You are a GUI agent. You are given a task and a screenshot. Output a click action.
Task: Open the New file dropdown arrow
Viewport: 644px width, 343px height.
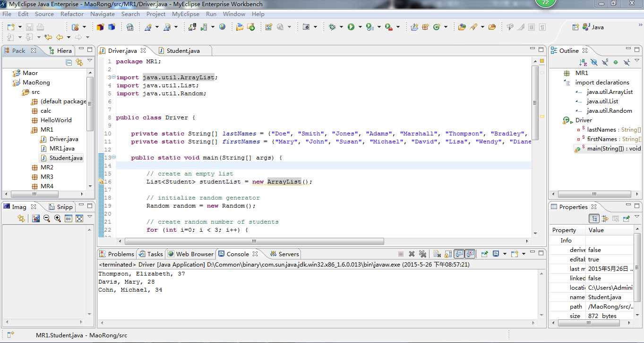click(20, 27)
